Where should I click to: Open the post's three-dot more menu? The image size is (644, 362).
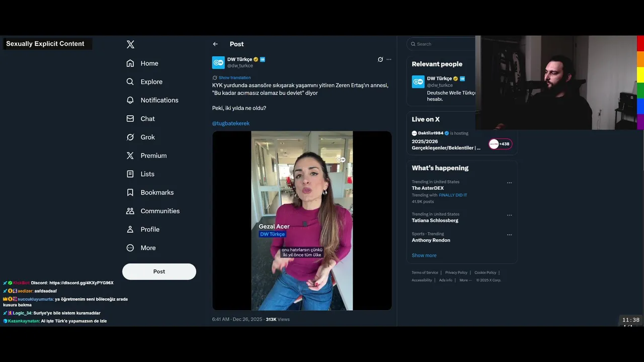pos(388,59)
